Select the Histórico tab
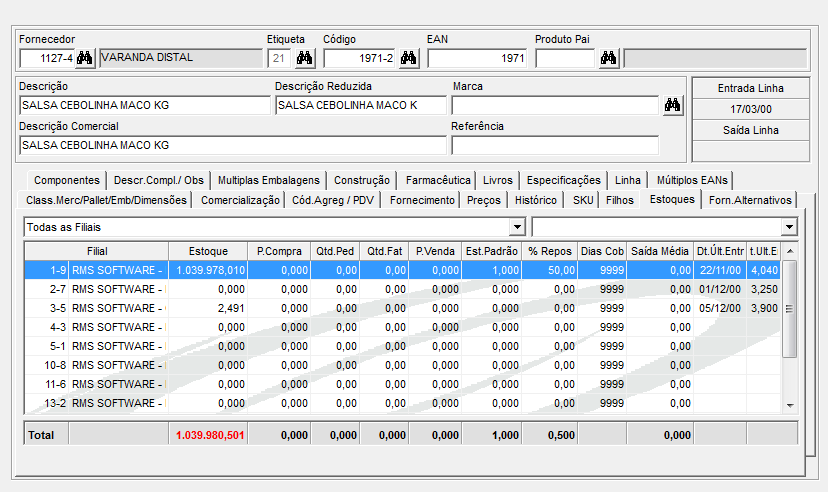This screenshot has height=492, width=828. (535, 200)
